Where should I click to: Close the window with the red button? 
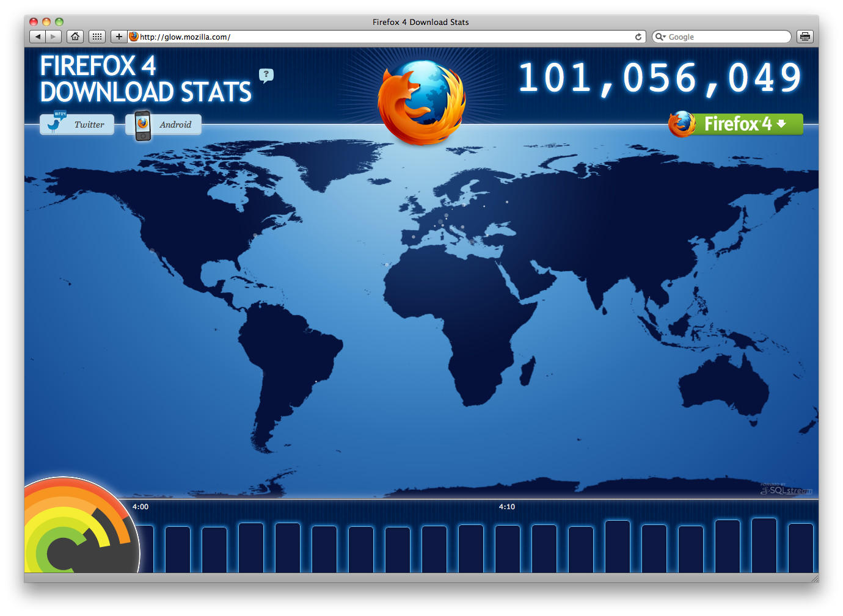point(34,22)
